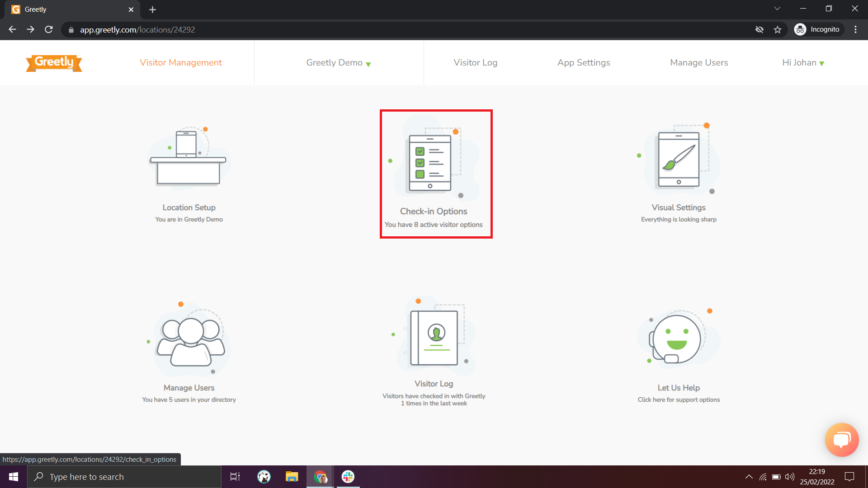Show hidden system tray icons
The width and height of the screenshot is (868, 488).
749,477
